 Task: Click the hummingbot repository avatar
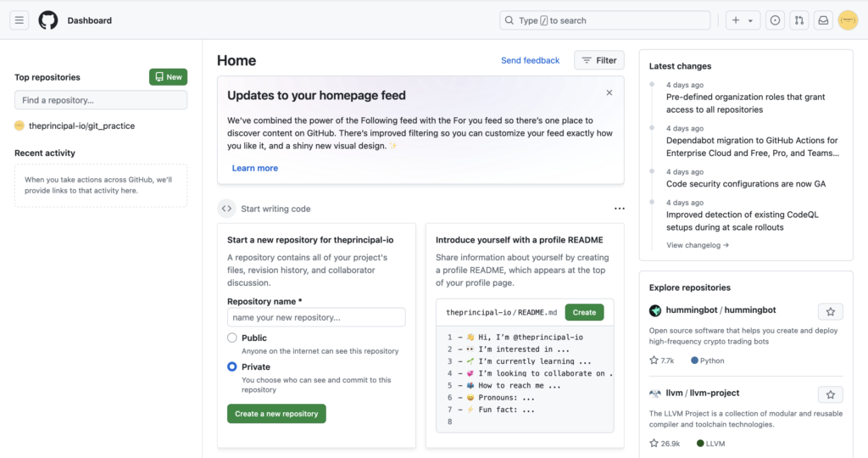pos(655,310)
